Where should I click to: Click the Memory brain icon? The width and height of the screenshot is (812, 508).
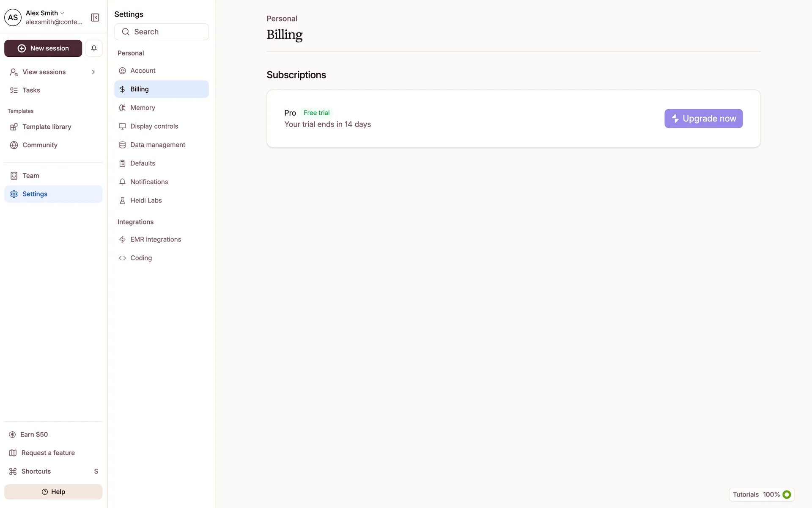[x=122, y=108]
